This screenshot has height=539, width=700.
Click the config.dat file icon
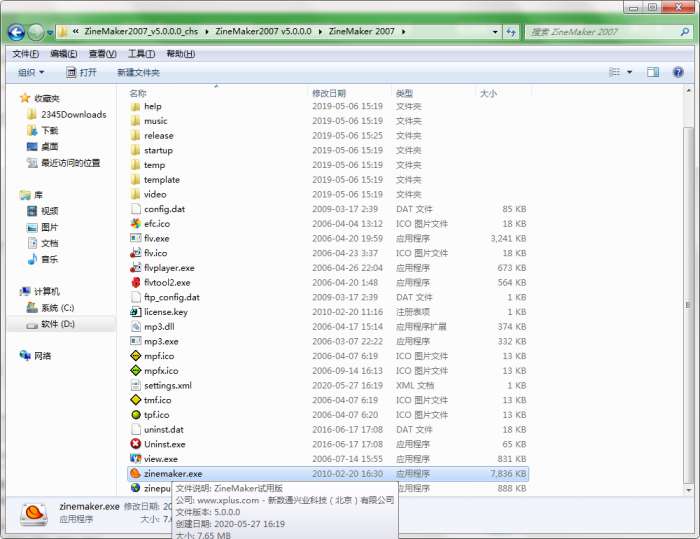click(x=136, y=209)
